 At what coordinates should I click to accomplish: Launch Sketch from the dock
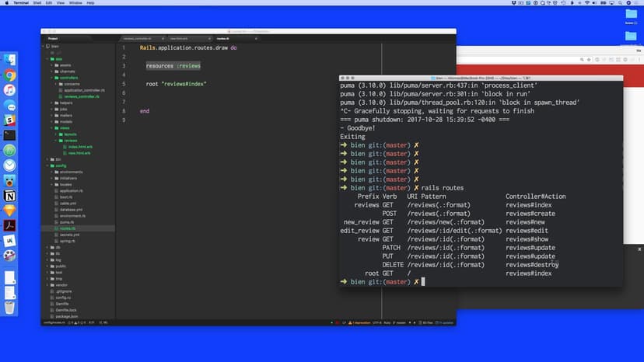tap(9, 211)
